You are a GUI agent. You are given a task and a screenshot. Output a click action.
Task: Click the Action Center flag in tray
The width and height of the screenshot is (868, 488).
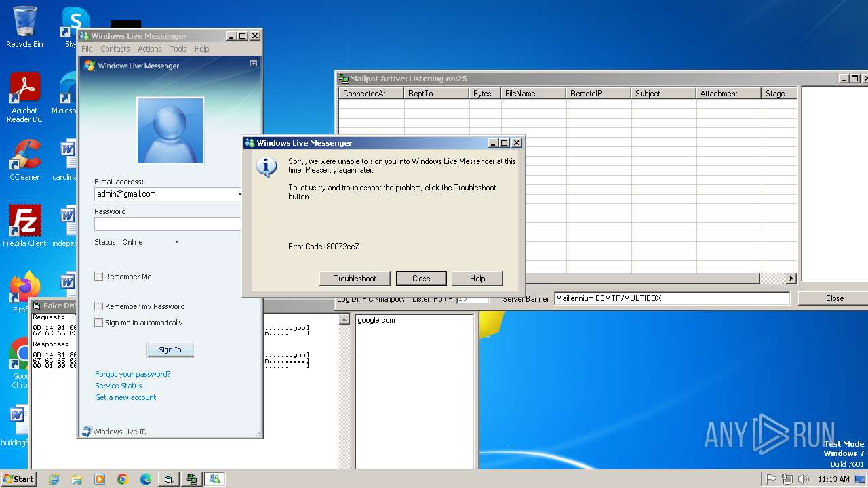pos(771,479)
